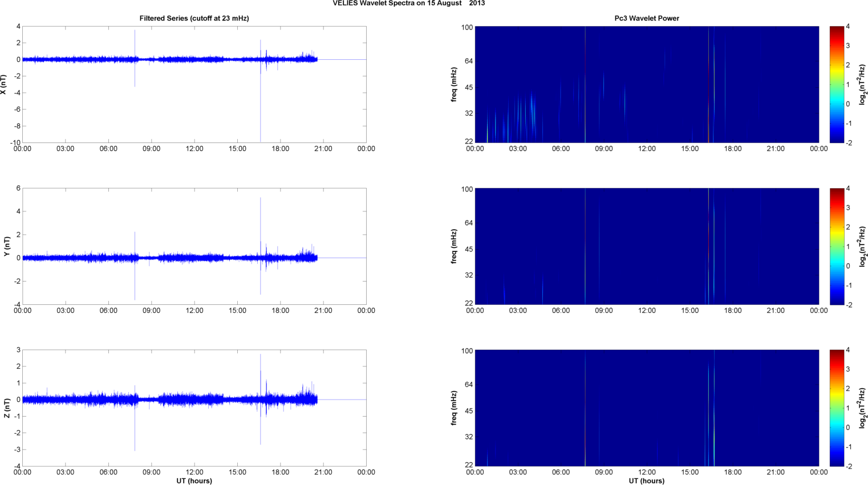
Task: Click 'UT (hours)' label under the bottom wavelet plot
Action: (x=647, y=481)
